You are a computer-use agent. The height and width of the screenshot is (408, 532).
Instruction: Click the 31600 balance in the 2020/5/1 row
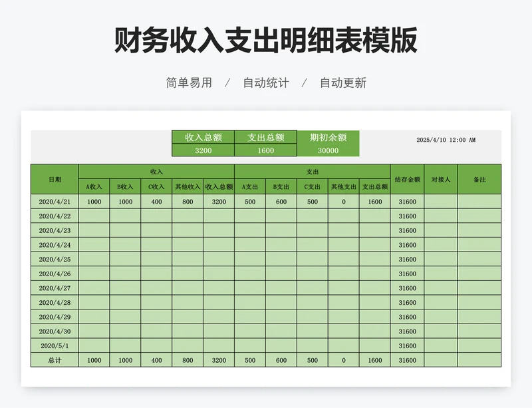pyautogui.click(x=407, y=346)
